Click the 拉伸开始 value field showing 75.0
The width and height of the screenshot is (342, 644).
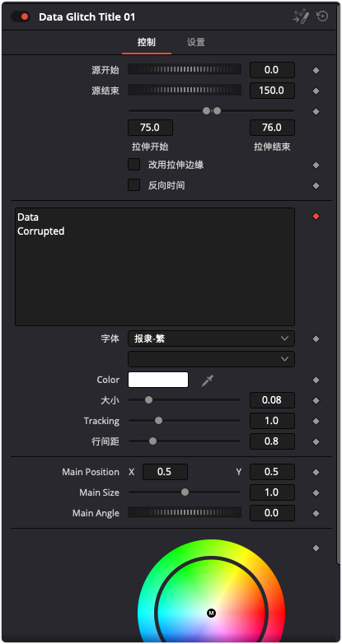[x=151, y=128]
